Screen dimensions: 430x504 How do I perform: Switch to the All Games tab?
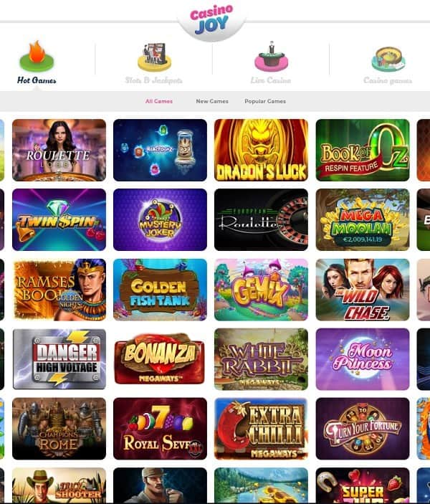click(159, 101)
